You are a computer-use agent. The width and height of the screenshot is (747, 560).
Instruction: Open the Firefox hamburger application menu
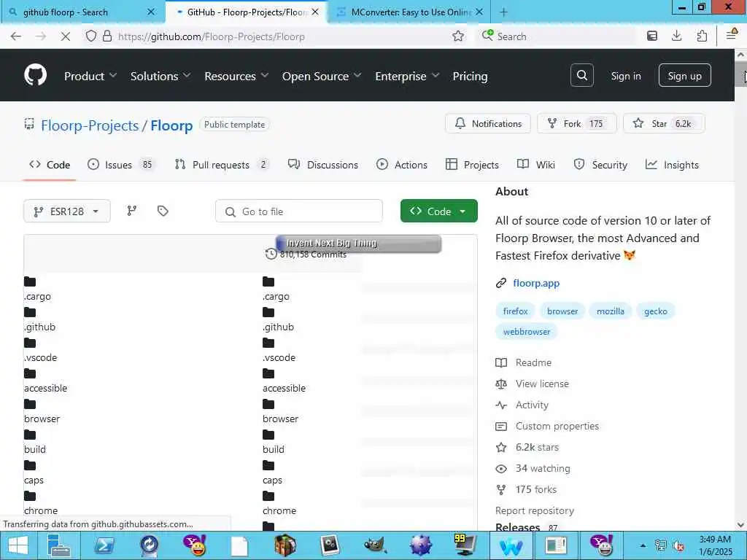(x=731, y=34)
